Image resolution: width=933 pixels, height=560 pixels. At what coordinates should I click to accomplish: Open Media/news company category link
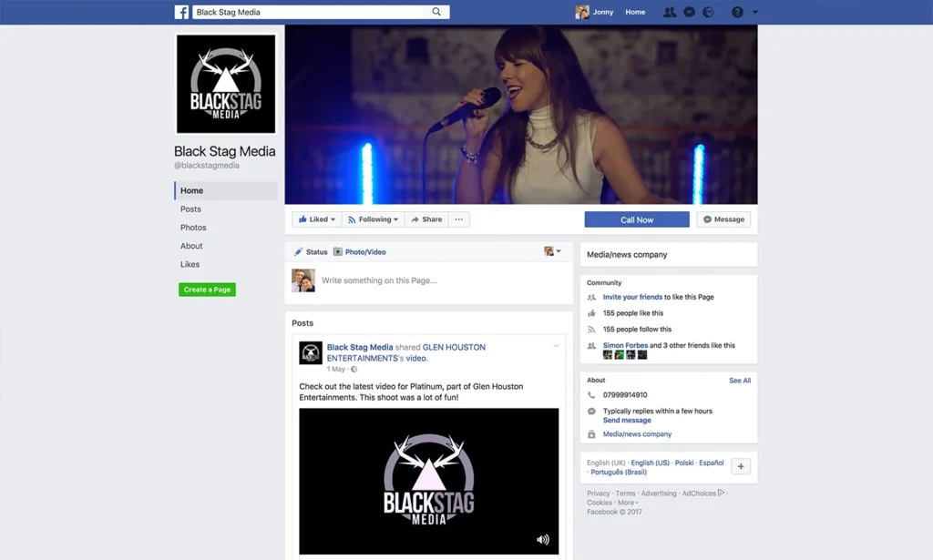pos(637,434)
